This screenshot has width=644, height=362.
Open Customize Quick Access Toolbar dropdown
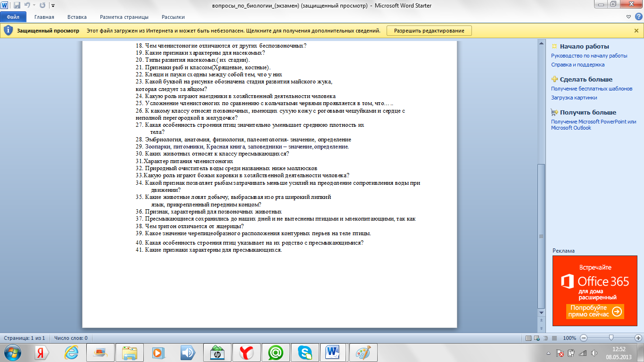[x=52, y=6]
